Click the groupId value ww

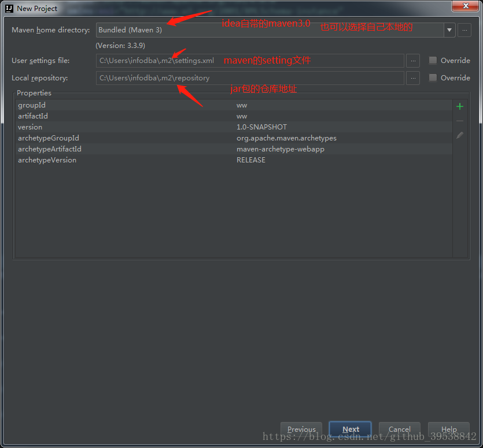pyautogui.click(x=242, y=106)
